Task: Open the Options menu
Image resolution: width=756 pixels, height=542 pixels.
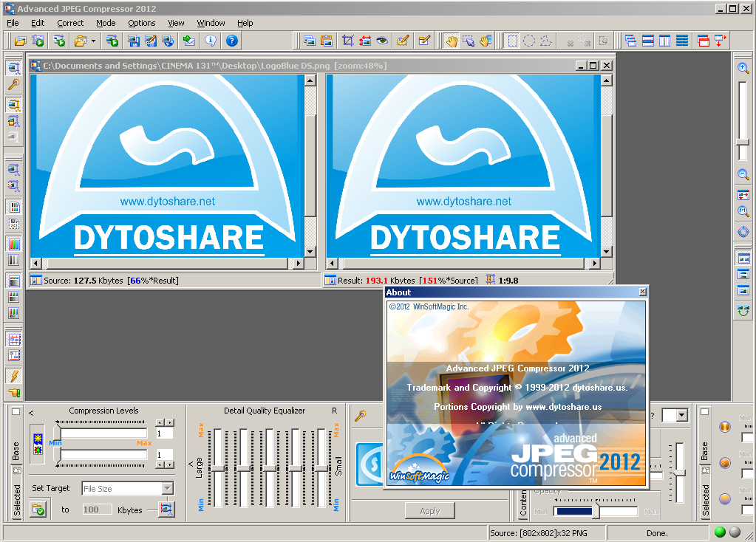Action: [x=142, y=23]
